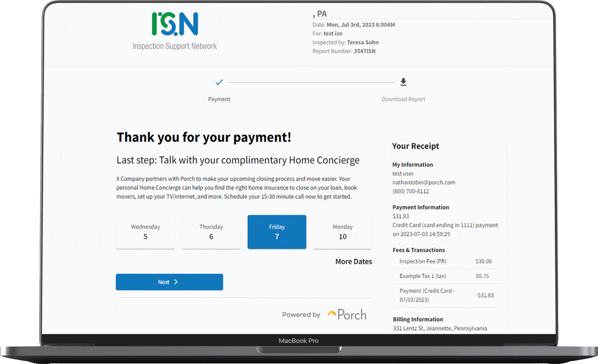Click the nathantobin@porch.com email address

pos(424,182)
